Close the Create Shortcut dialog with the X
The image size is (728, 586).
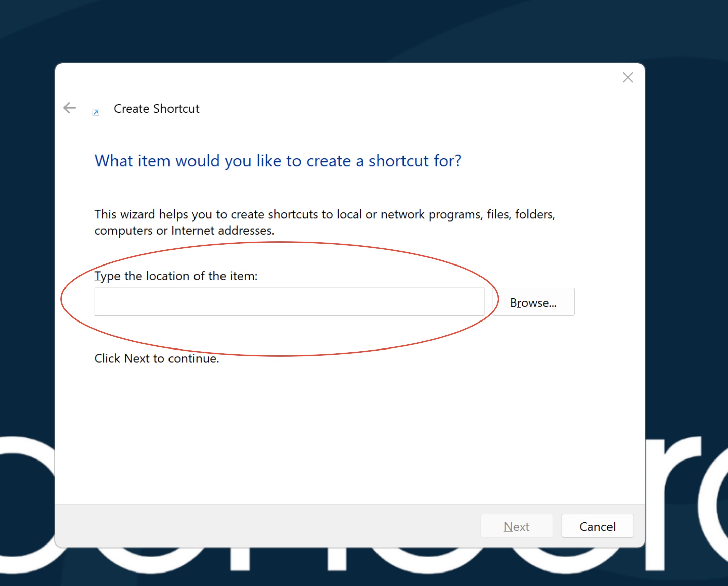pyautogui.click(x=628, y=77)
